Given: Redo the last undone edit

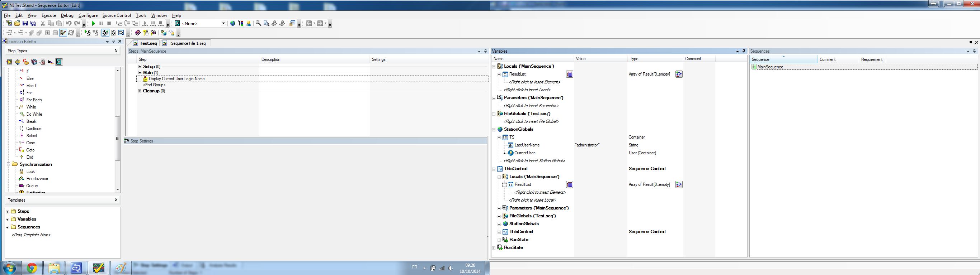Looking at the screenshot, I should pos(77,24).
